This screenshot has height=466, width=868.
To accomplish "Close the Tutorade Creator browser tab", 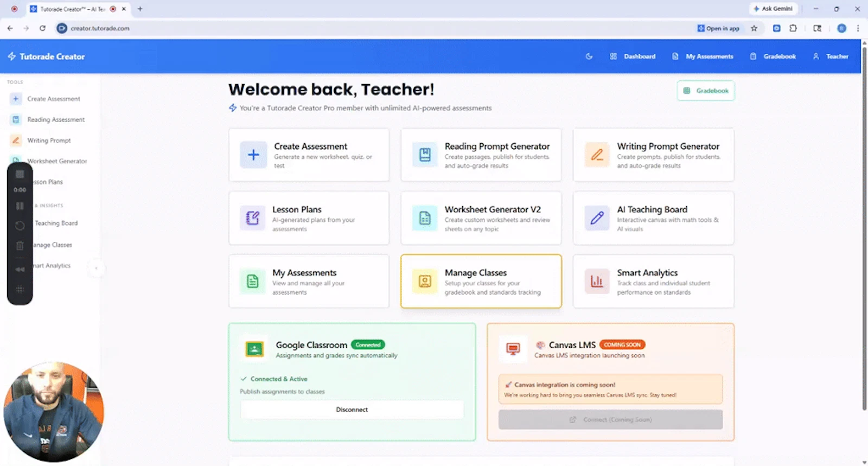I will tap(124, 9).
